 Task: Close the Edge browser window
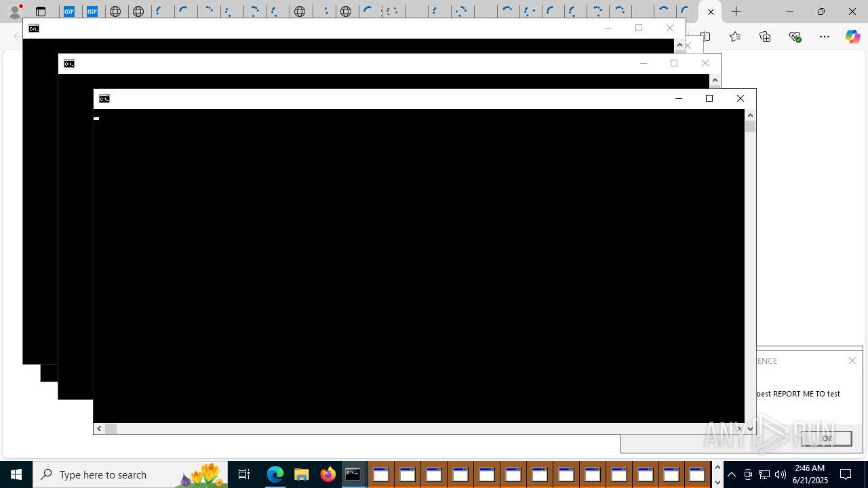pos(852,12)
